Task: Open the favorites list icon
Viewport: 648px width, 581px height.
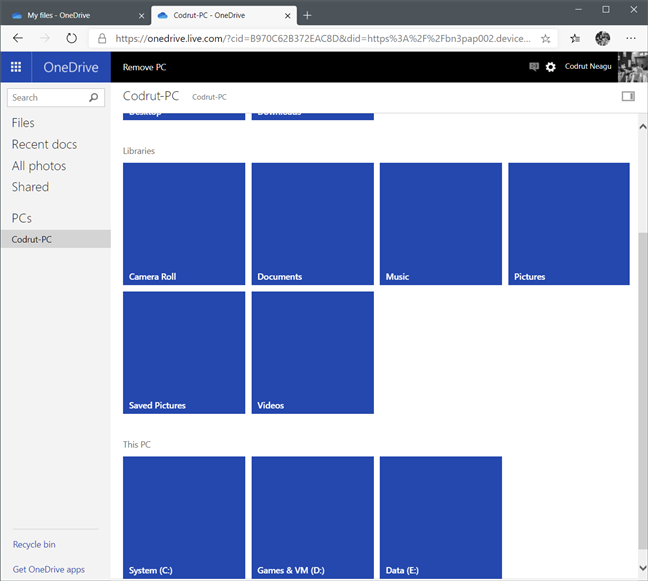Action: coord(575,38)
